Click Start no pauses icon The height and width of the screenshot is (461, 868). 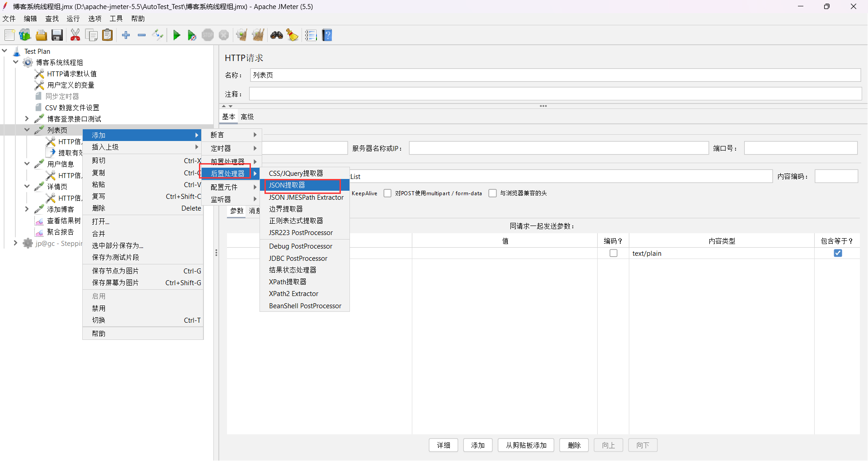click(192, 35)
